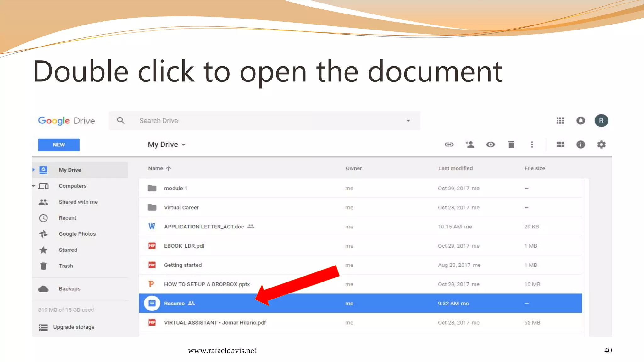Expand the search options dropdown arrow

408,121
